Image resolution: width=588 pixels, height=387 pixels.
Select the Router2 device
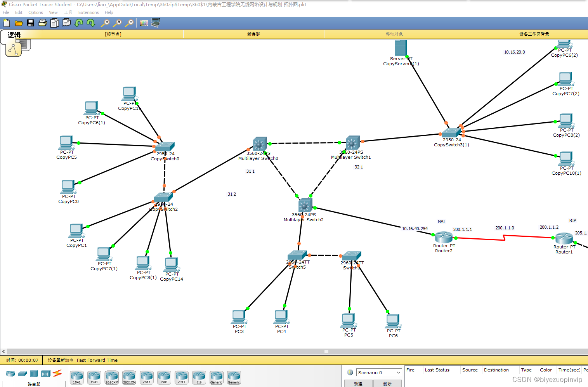pos(444,237)
